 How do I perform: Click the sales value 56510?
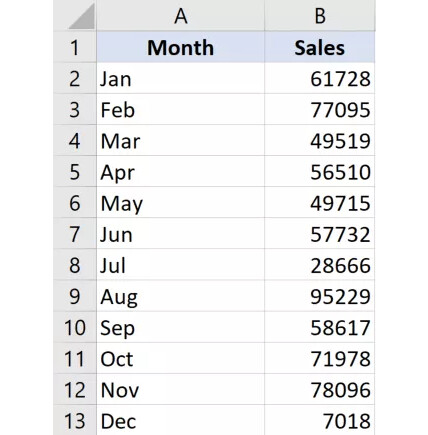click(x=320, y=172)
